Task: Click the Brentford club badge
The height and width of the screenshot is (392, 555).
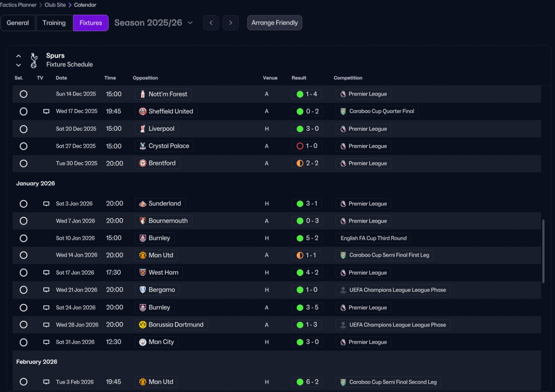Action: 143,163
